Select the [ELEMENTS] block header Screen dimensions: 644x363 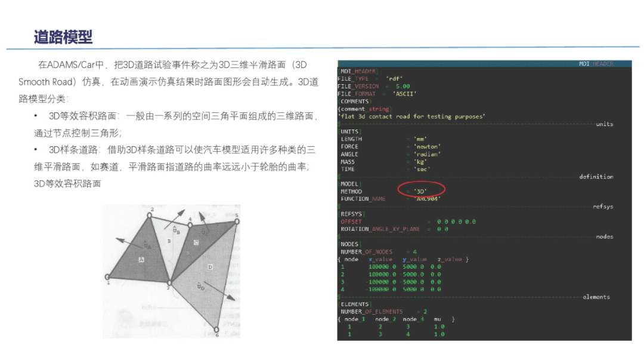pos(354,304)
